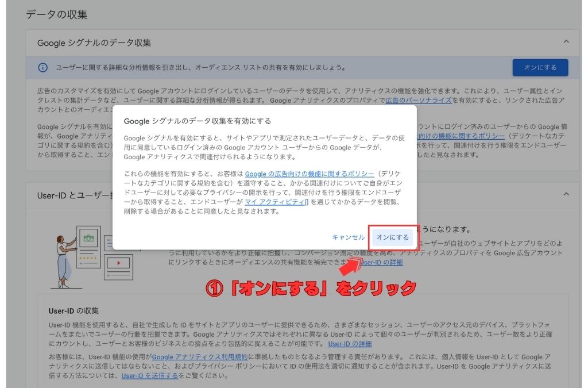Visit the User-ID を送信する link
The width and height of the screenshot is (588, 388).
(149, 376)
